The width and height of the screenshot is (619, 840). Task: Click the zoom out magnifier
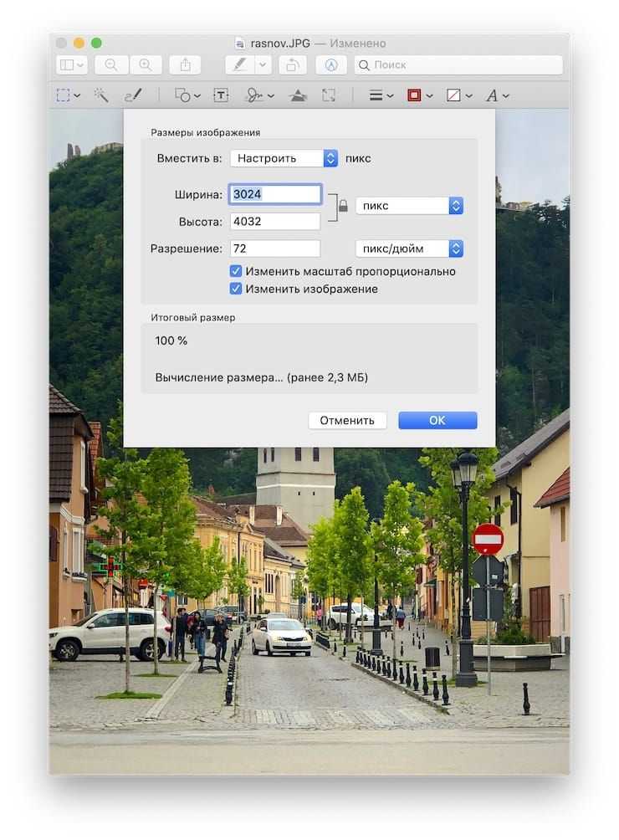click(x=111, y=64)
